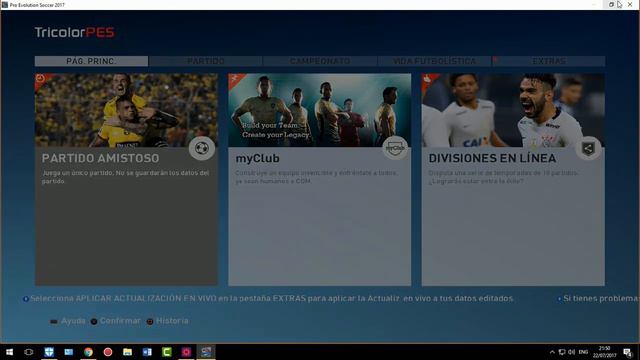The height and width of the screenshot is (360, 640).
Task: Click the Ayuda help prompt
Action: click(x=68, y=321)
